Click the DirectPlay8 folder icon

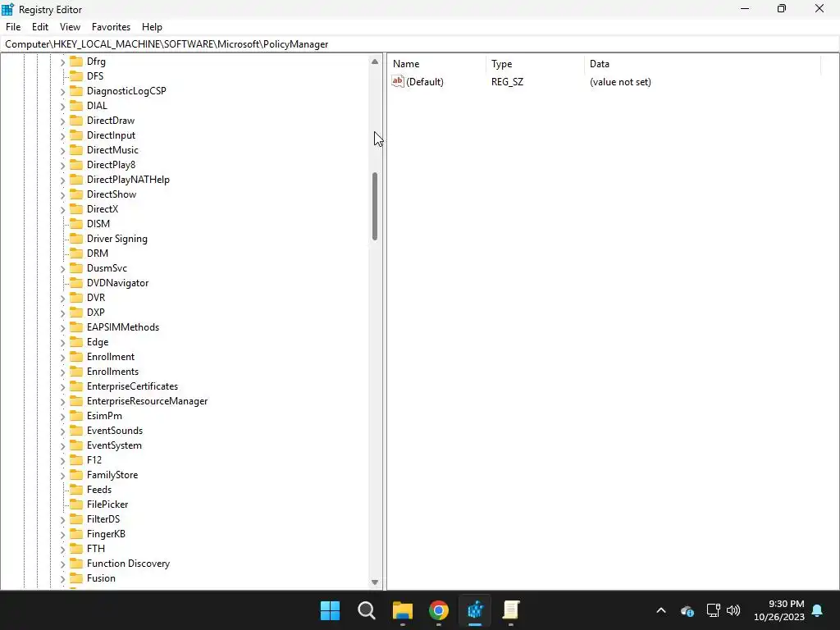pyautogui.click(x=76, y=164)
